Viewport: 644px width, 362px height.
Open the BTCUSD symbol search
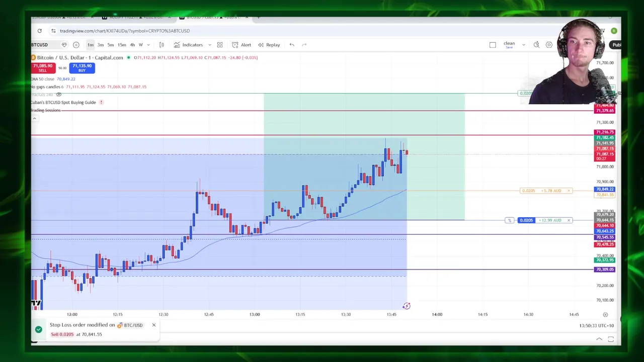pyautogui.click(x=40, y=45)
